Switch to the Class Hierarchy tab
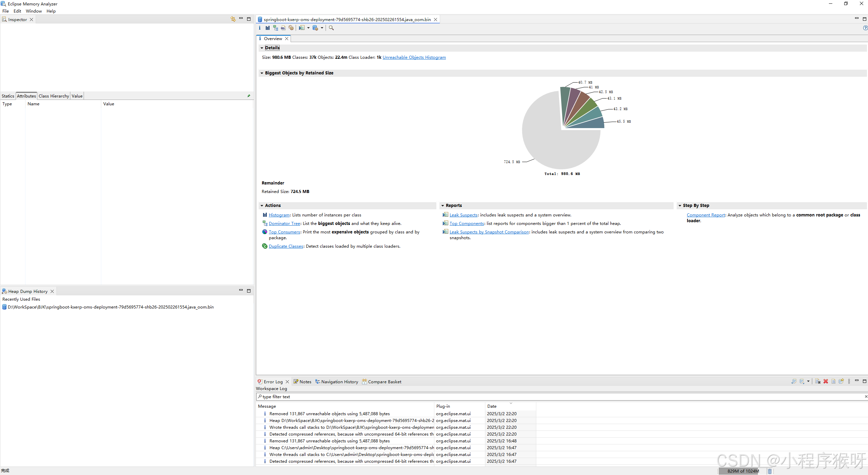Image resolution: width=868 pixels, height=475 pixels. pos(54,96)
